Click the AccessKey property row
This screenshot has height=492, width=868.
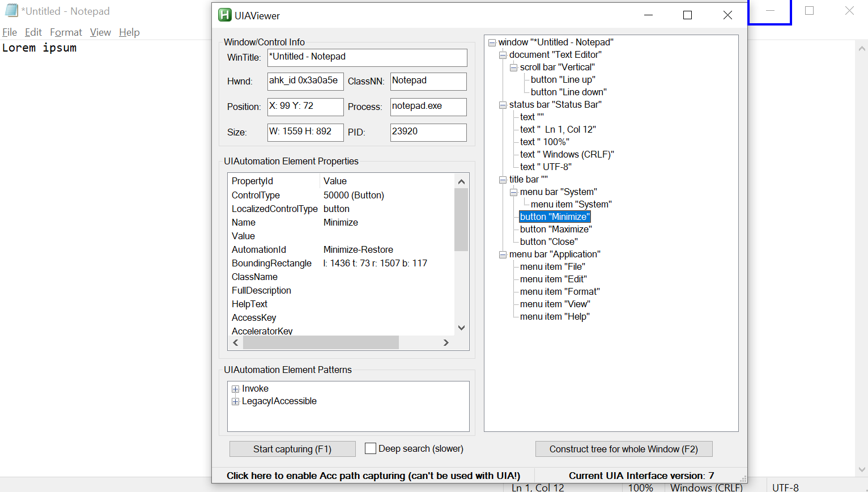[342, 317]
